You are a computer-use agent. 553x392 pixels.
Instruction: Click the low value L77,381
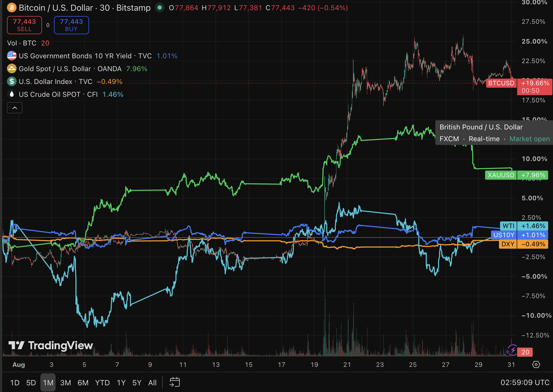(x=248, y=8)
